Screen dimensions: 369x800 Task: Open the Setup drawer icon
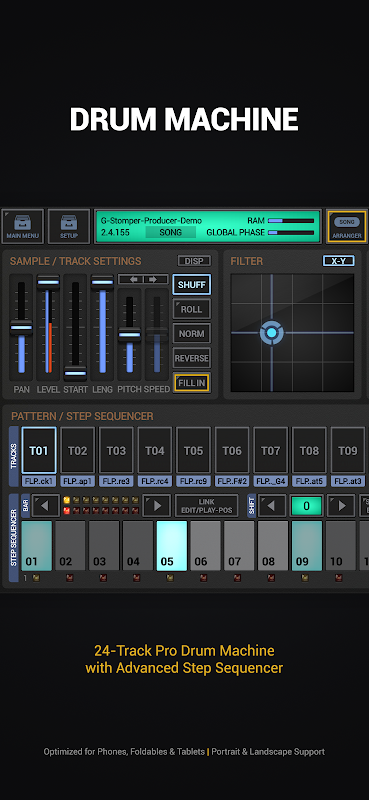coord(69,227)
